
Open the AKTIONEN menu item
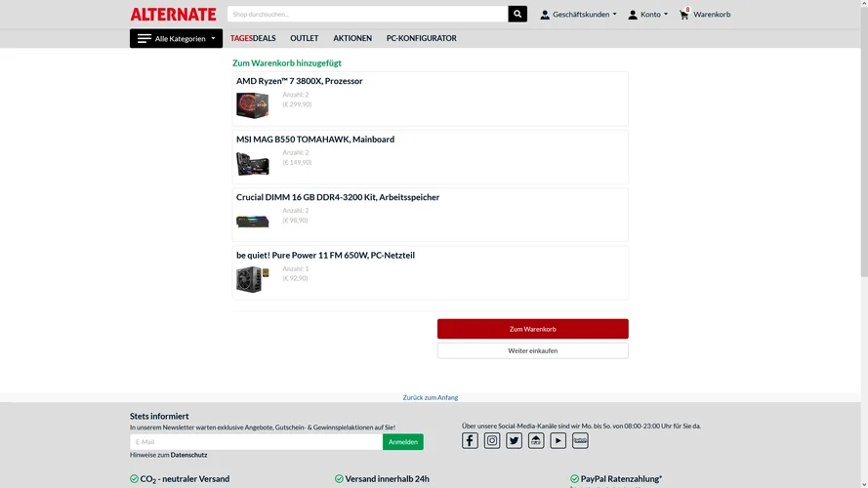click(x=352, y=38)
